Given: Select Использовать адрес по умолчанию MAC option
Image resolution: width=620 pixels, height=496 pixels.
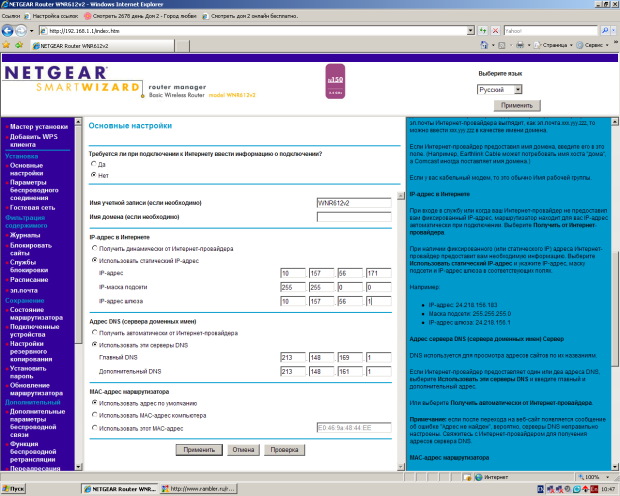Looking at the screenshot, I should click(x=95, y=402).
